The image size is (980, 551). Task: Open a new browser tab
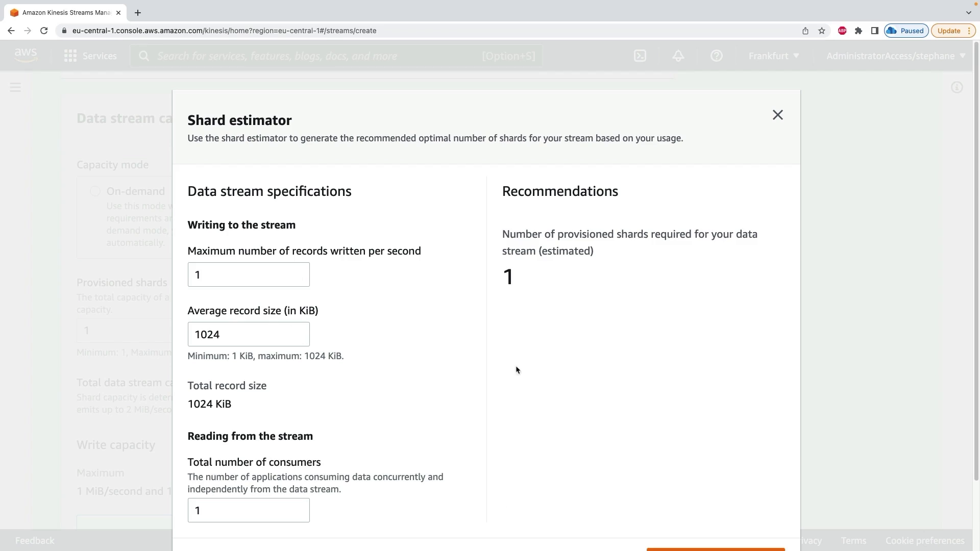[138, 13]
